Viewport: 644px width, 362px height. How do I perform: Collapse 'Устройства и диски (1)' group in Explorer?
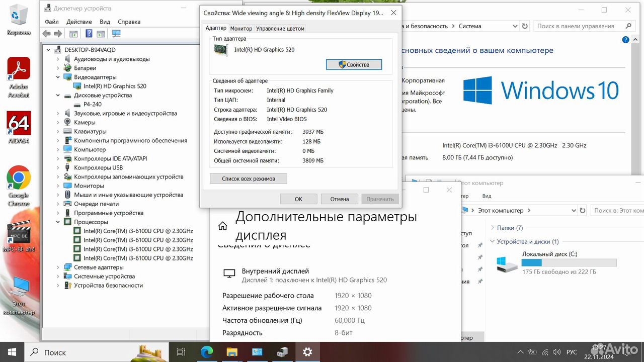coord(493,241)
